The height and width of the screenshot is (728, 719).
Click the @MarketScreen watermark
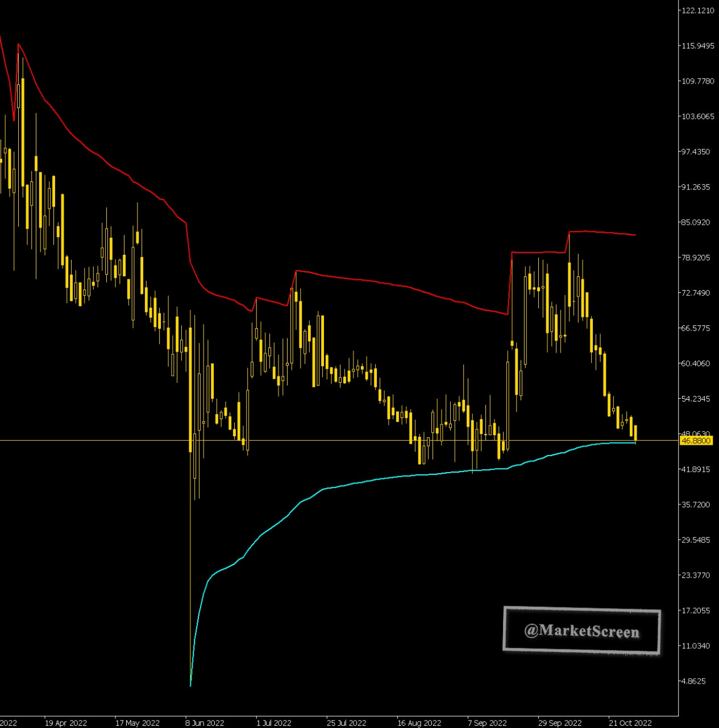[x=581, y=630]
